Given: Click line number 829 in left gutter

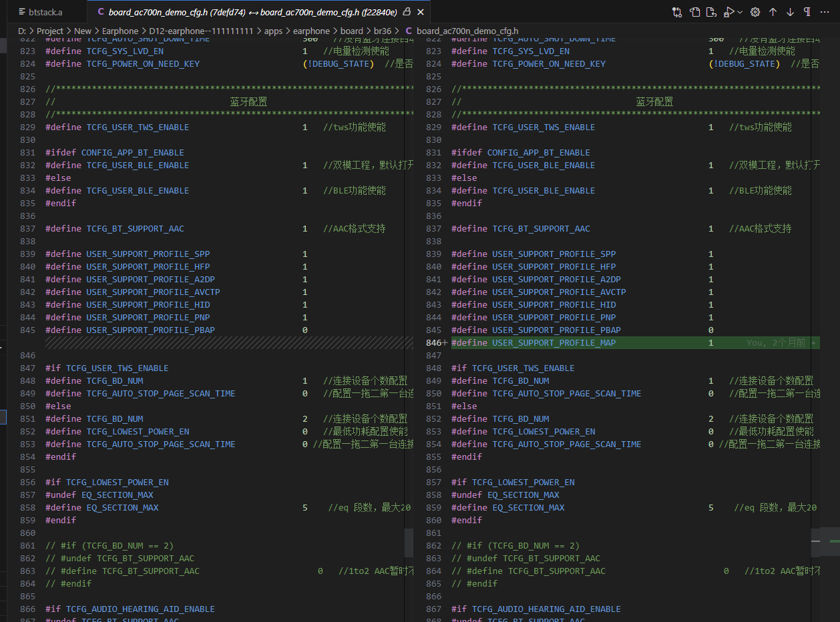Looking at the screenshot, I should [27, 127].
